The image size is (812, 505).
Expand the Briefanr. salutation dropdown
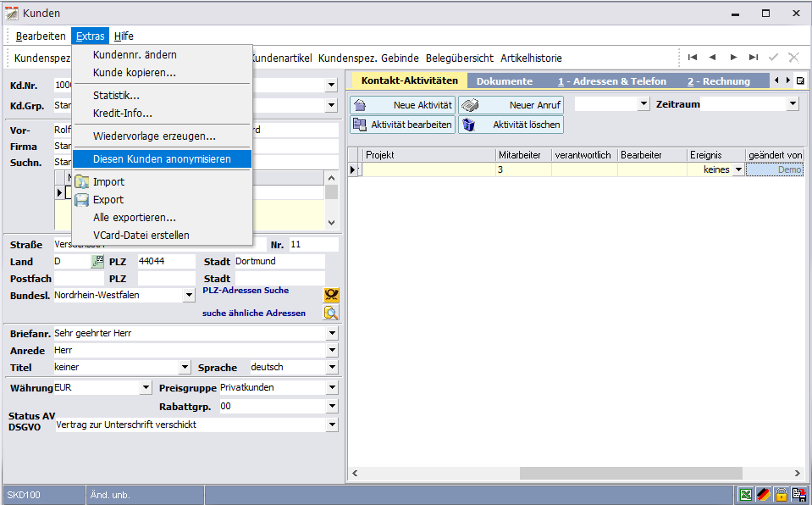332,333
